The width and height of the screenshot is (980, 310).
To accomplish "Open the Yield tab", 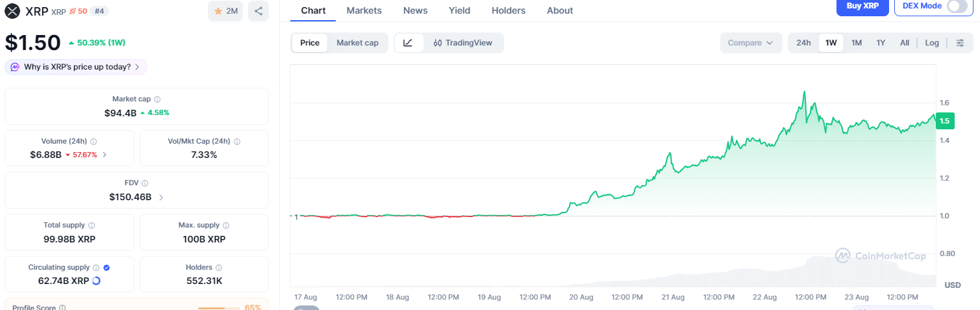I will click(460, 10).
